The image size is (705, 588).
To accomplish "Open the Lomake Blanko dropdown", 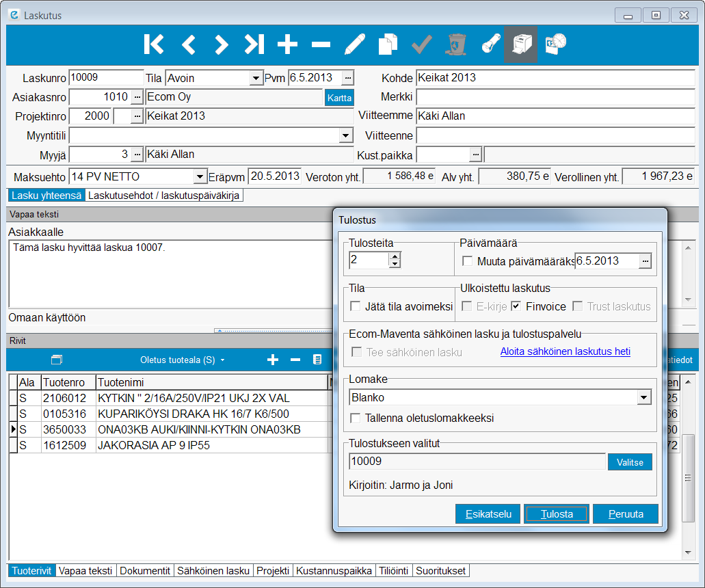I will (644, 397).
